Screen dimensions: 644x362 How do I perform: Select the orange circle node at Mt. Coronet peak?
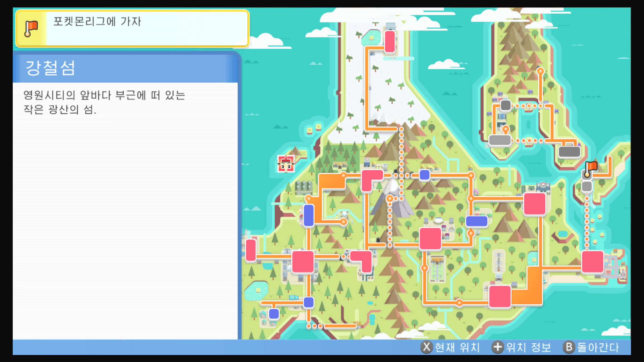pos(390,198)
